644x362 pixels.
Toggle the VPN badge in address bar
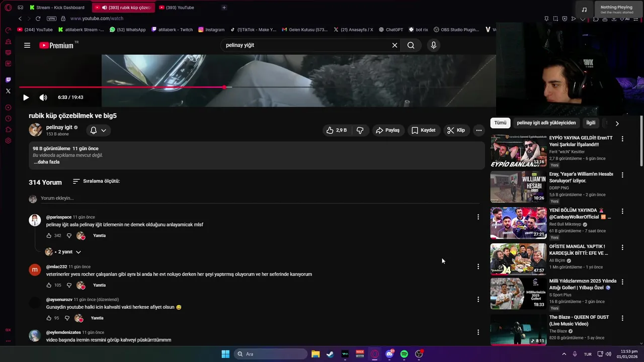point(51,19)
